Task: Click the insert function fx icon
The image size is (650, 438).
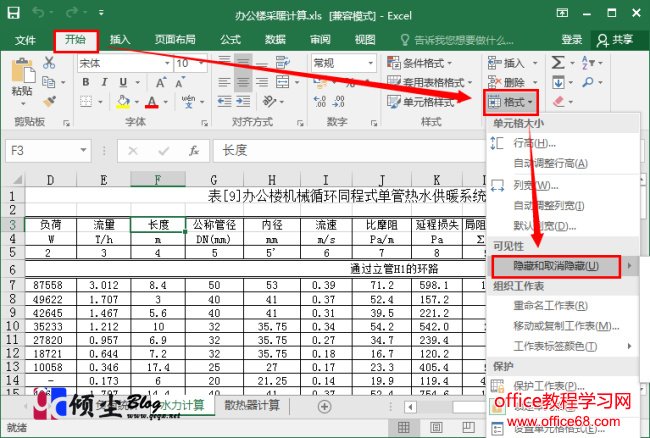Action: click(194, 150)
